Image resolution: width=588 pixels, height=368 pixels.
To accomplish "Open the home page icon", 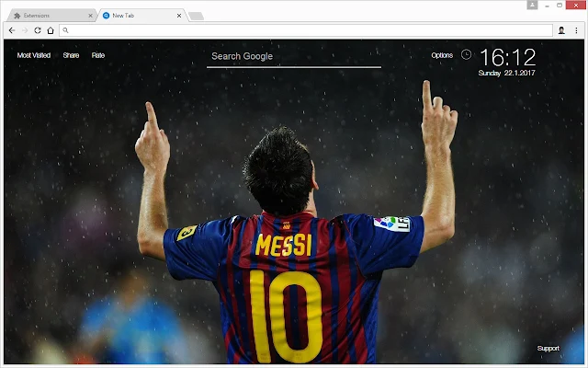I will (51, 30).
